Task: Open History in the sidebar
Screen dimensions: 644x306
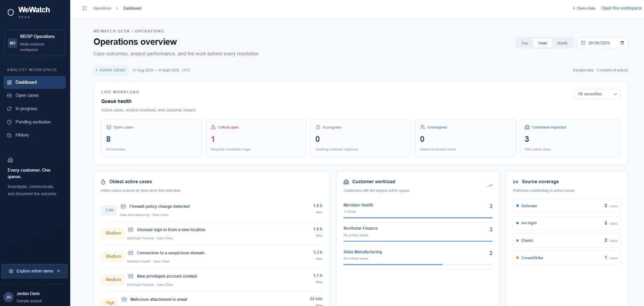Action: tap(35, 135)
